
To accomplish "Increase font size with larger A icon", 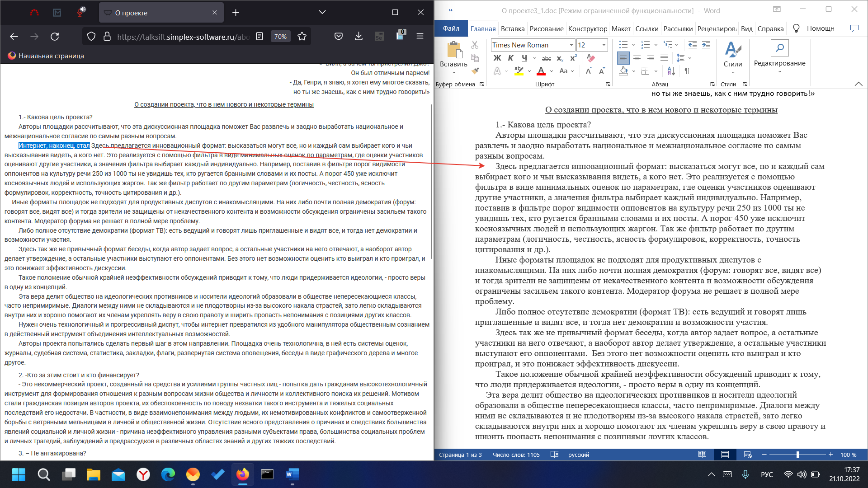I will tap(589, 71).
